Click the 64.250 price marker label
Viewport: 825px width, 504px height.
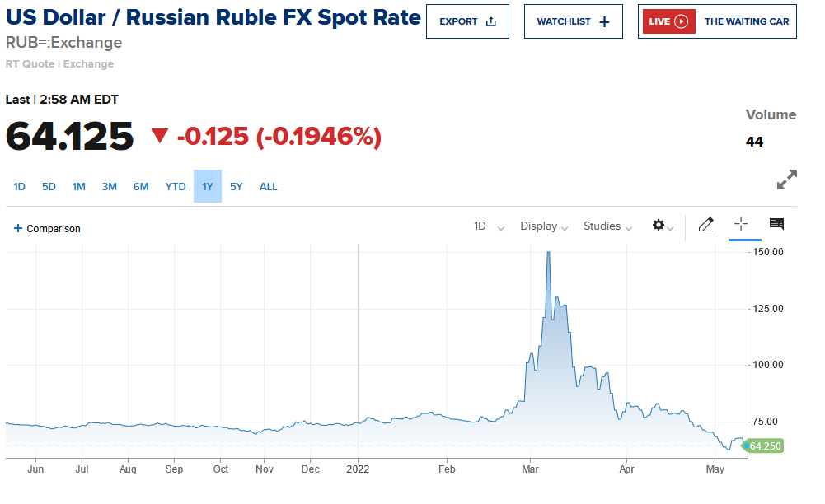(x=763, y=446)
